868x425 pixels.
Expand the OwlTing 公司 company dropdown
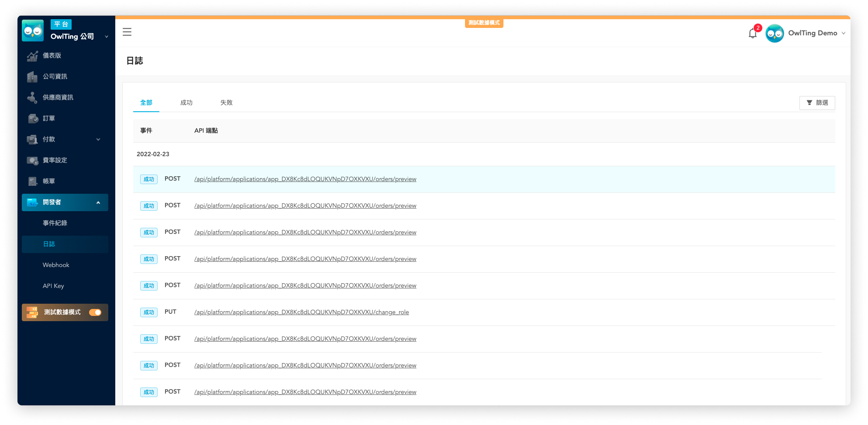[x=107, y=37]
